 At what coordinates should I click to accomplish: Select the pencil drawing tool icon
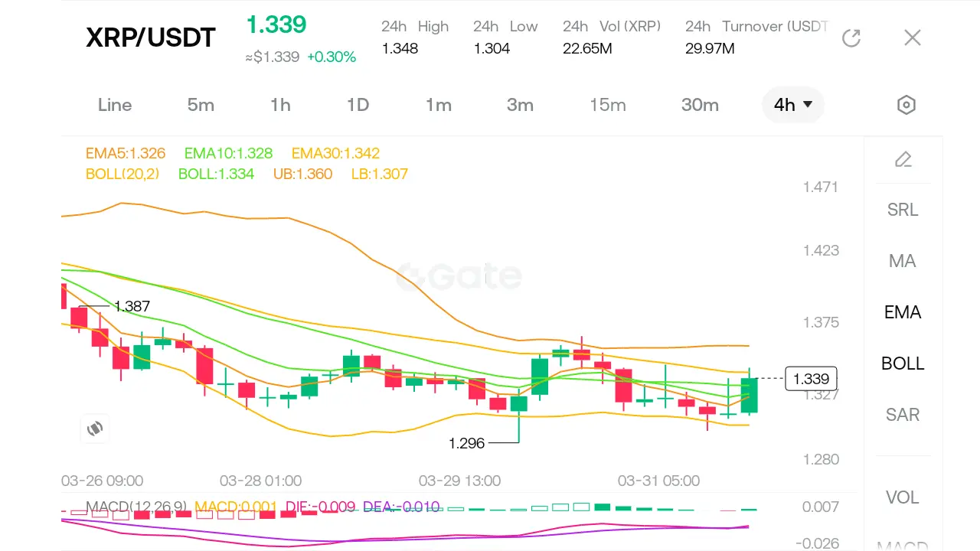tap(903, 159)
